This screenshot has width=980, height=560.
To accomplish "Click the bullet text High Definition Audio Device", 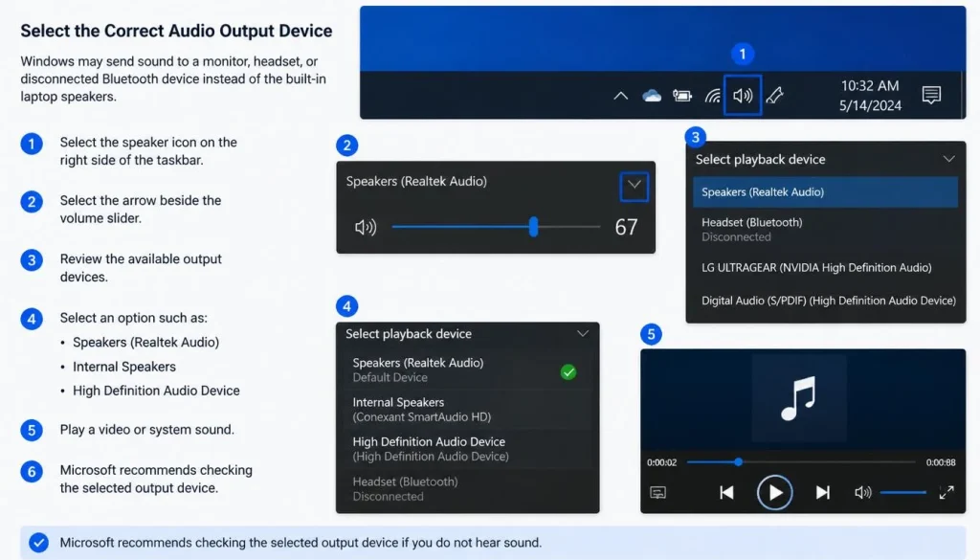I will coord(156,391).
